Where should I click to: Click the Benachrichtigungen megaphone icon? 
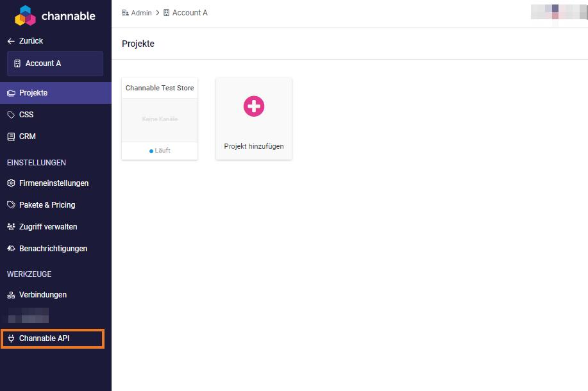pos(11,249)
